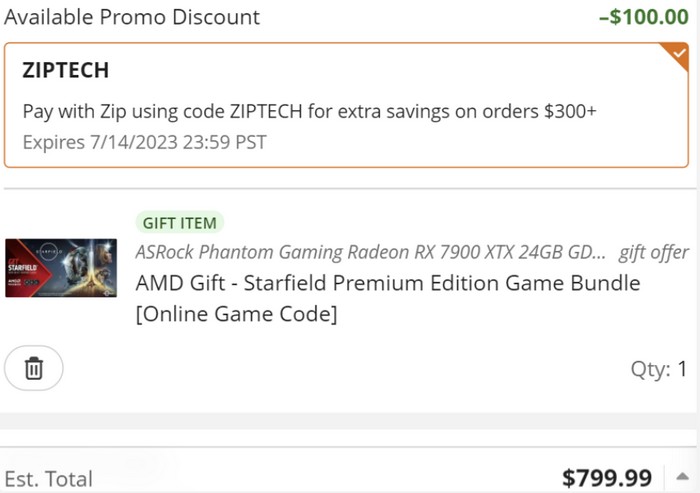Click the Pay with Zip promo description
This screenshot has height=493, width=700.
coord(309,111)
